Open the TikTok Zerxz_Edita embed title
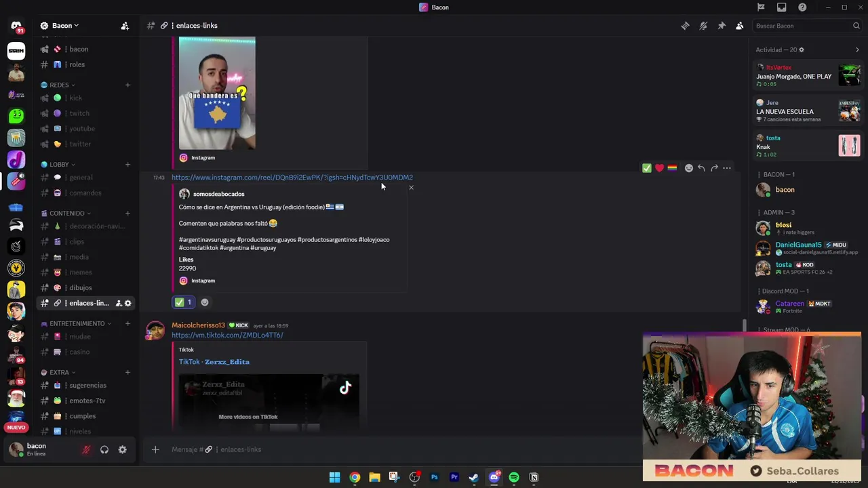The height and width of the screenshot is (488, 868). pyautogui.click(x=214, y=362)
